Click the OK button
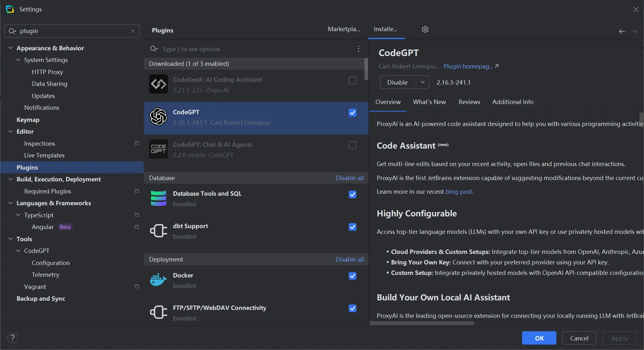Screen dimensions: 644x350 pyautogui.click(x=539, y=338)
